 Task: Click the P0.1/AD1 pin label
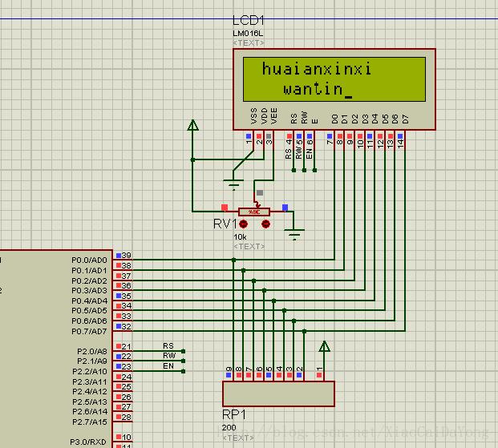89,271
